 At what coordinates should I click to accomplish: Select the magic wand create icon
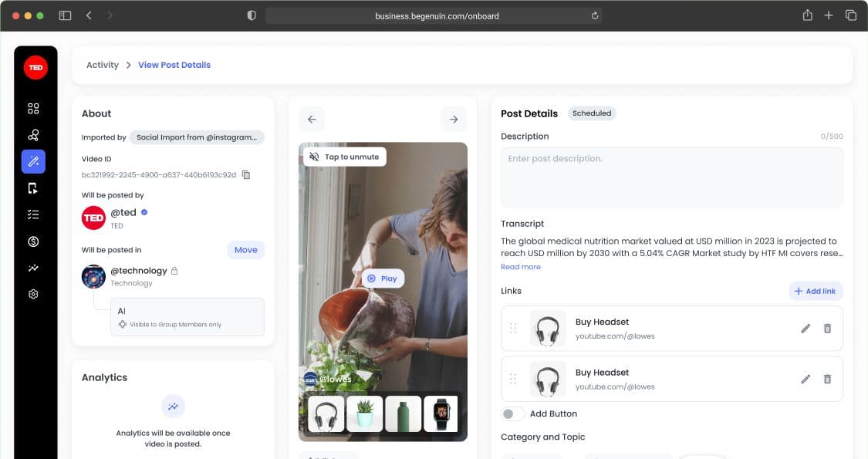(x=33, y=162)
